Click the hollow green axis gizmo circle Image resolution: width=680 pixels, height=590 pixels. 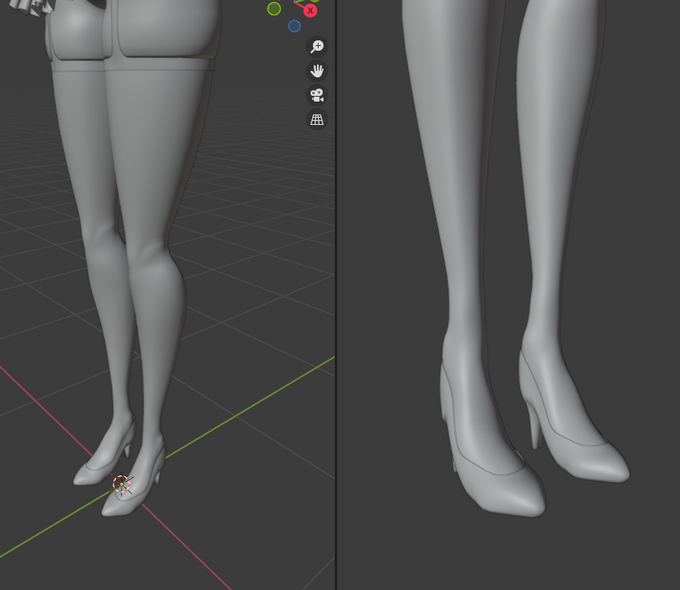pyautogui.click(x=274, y=9)
